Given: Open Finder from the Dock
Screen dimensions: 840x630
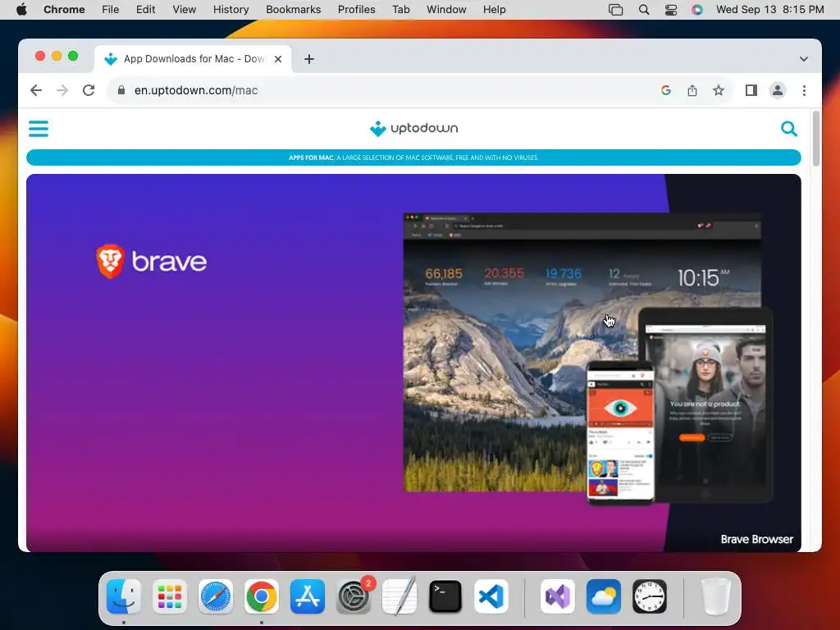Looking at the screenshot, I should point(124,596).
